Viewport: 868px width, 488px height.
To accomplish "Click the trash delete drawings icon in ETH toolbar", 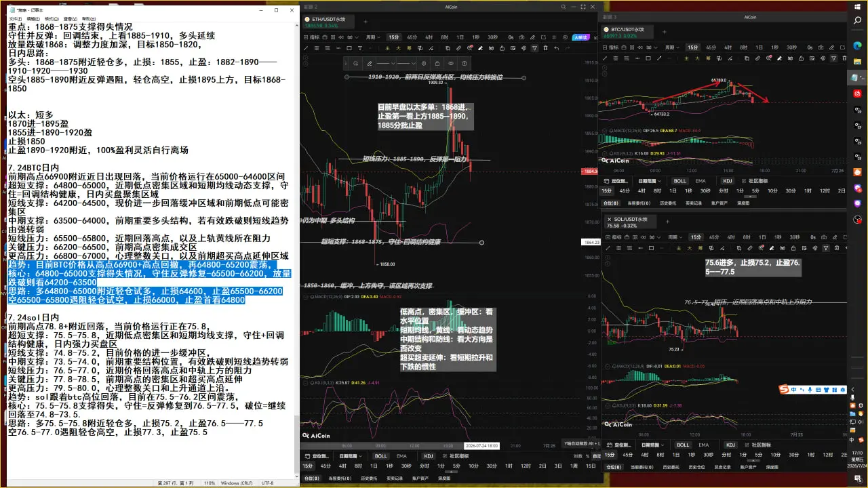I will coord(545,48).
